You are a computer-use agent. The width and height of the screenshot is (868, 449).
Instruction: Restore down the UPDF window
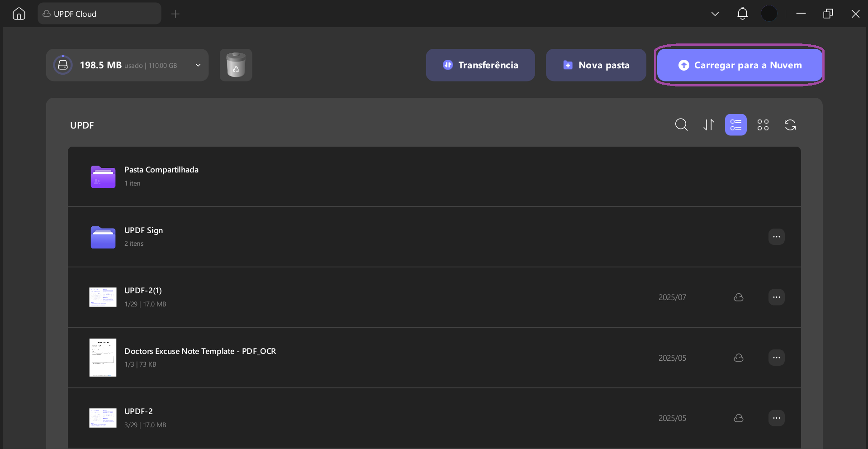[x=828, y=14]
